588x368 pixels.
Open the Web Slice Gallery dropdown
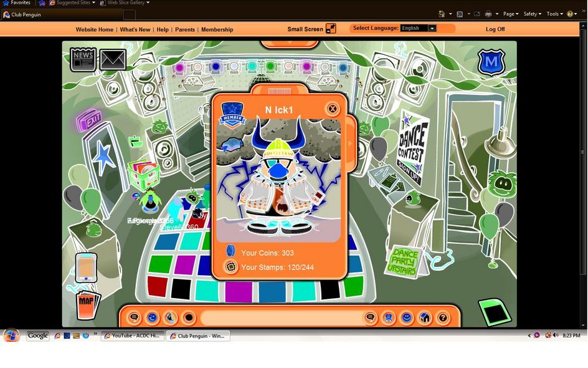pyautogui.click(x=125, y=2)
